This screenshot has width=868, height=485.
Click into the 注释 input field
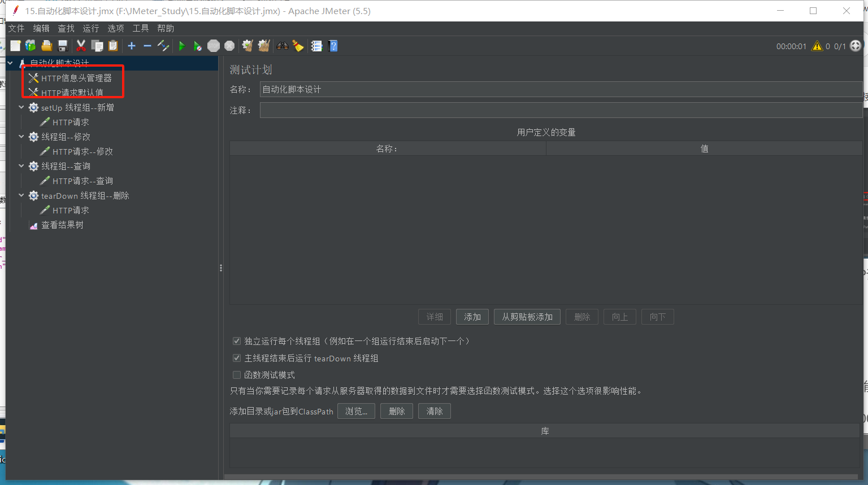561,110
